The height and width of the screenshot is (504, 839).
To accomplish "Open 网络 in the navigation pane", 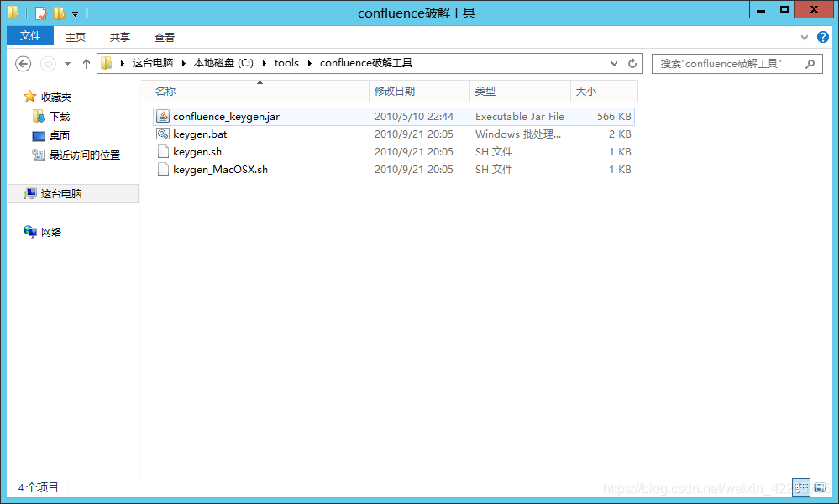I will (x=51, y=232).
